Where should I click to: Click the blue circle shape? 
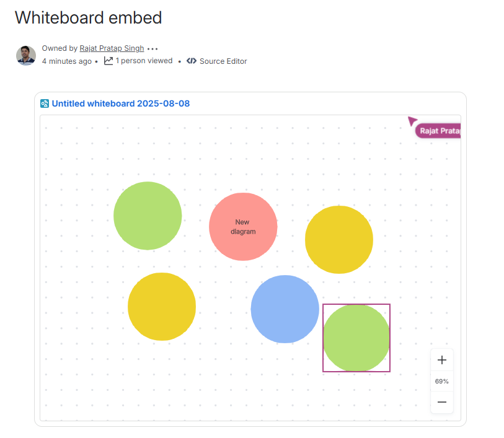tap(285, 309)
